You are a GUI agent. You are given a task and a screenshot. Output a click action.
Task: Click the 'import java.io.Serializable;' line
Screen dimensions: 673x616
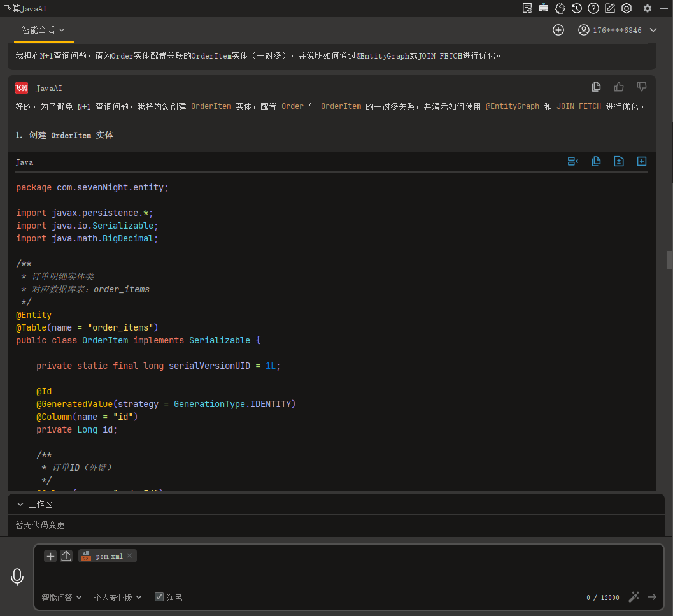click(x=87, y=226)
